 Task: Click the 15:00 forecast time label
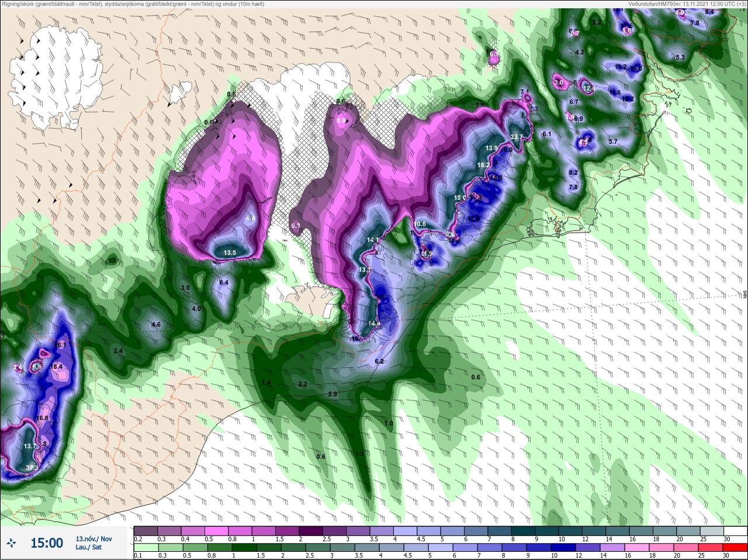(46, 543)
